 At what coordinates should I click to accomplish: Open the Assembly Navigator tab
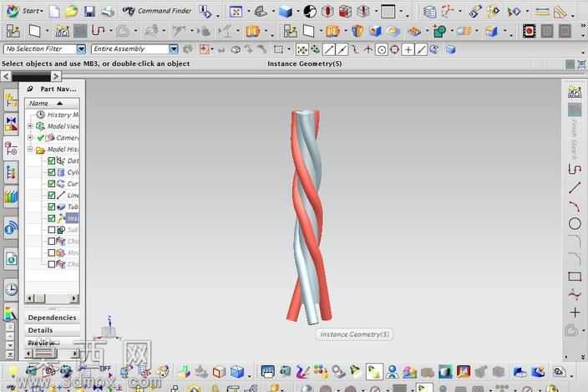[x=11, y=100]
